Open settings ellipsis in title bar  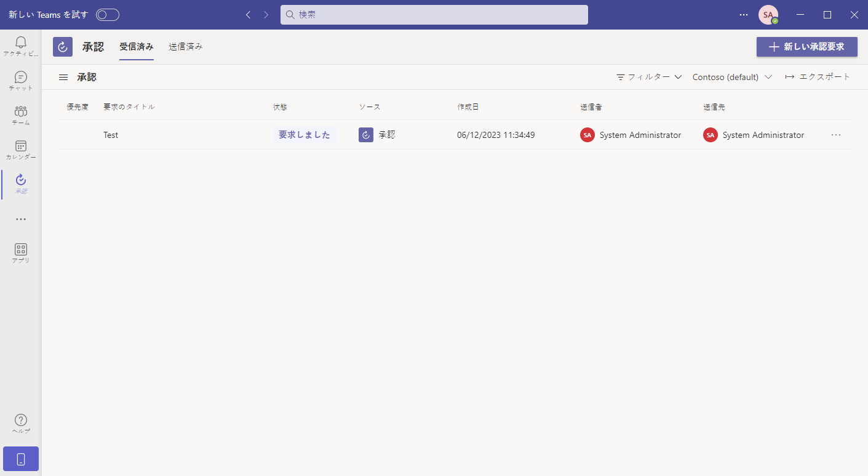[744, 15]
